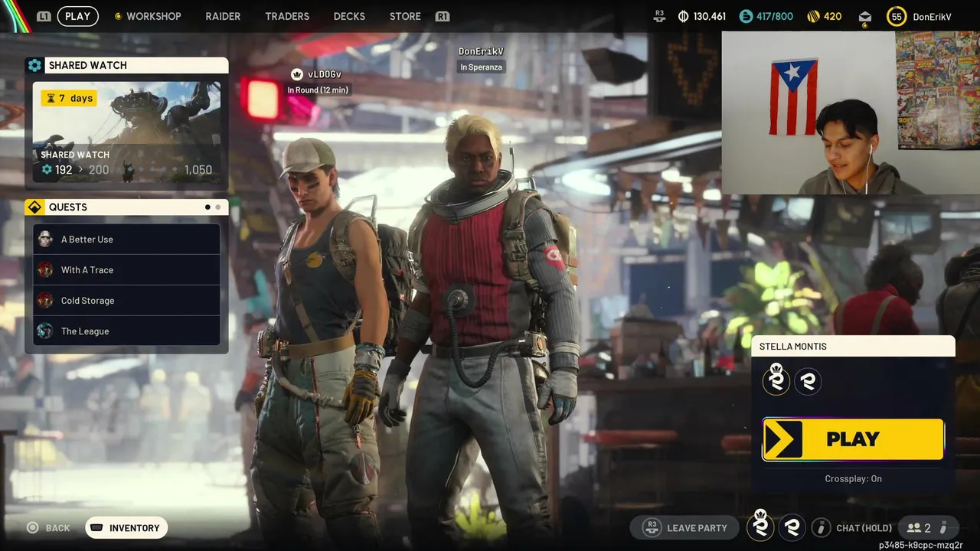The height and width of the screenshot is (551, 980).
Task: Click the Shared Watch gear header icon
Action: point(34,65)
